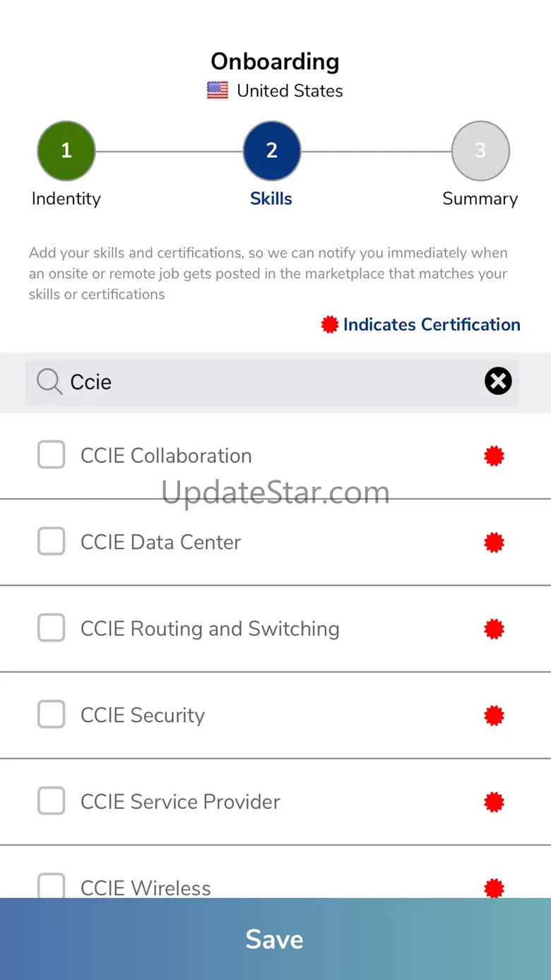This screenshot has height=980, width=551.
Task: Click red badge for CCIE Routing and Switching
Action: [494, 629]
